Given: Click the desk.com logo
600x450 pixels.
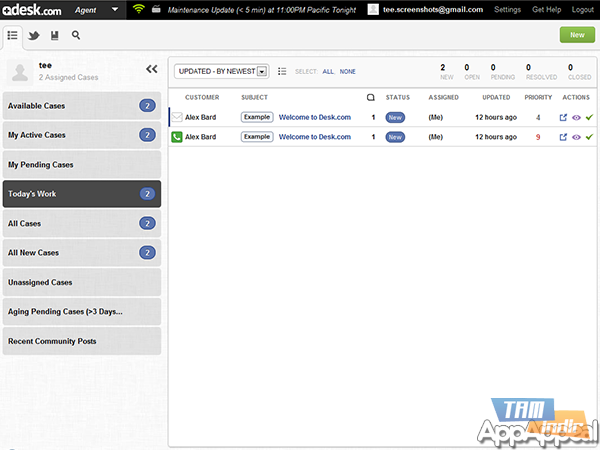Looking at the screenshot, I should tap(31, 10).
